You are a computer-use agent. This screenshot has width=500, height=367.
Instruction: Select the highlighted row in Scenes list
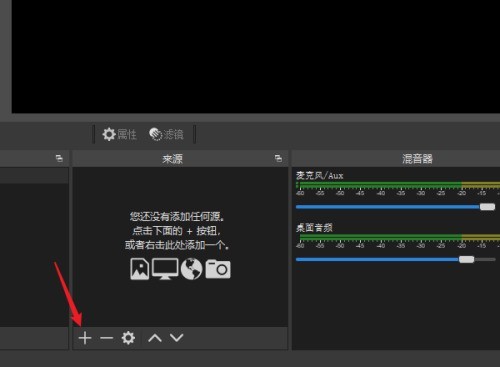tap(34, 176)
